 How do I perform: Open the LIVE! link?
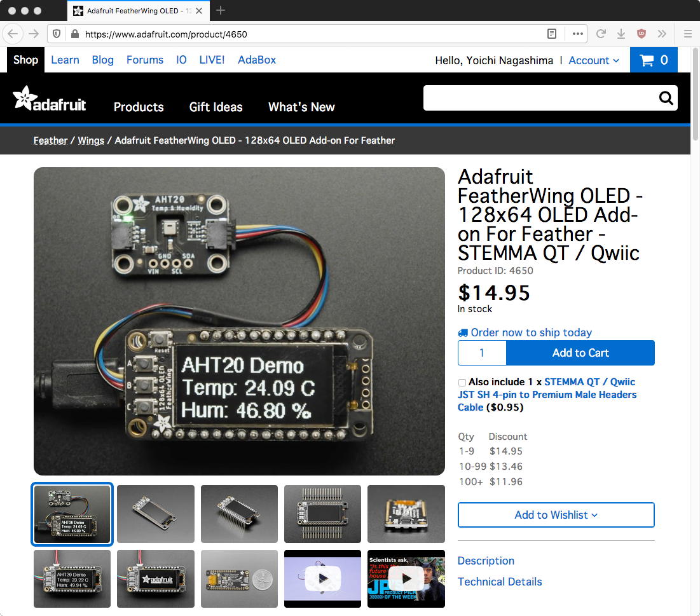click(x=212, y=60)
